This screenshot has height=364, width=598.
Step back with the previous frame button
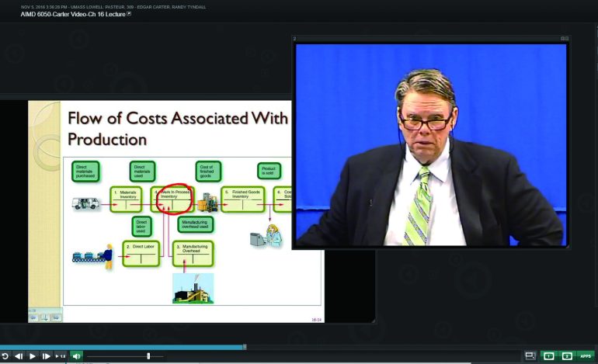click(x=19, y=356)
